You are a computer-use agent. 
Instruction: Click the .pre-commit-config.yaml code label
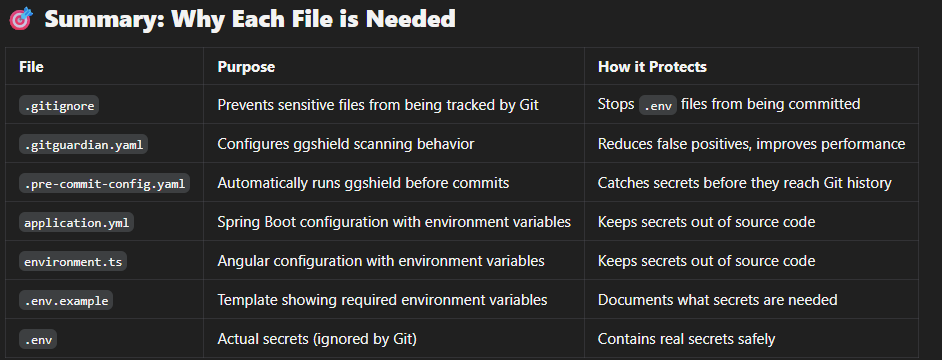105,183
